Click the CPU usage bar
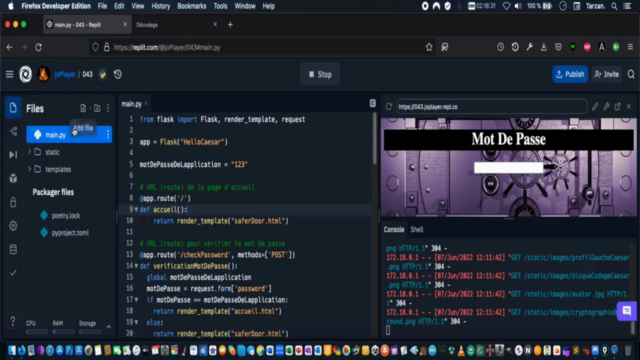 pyautogui.click(x=37, y=332)
